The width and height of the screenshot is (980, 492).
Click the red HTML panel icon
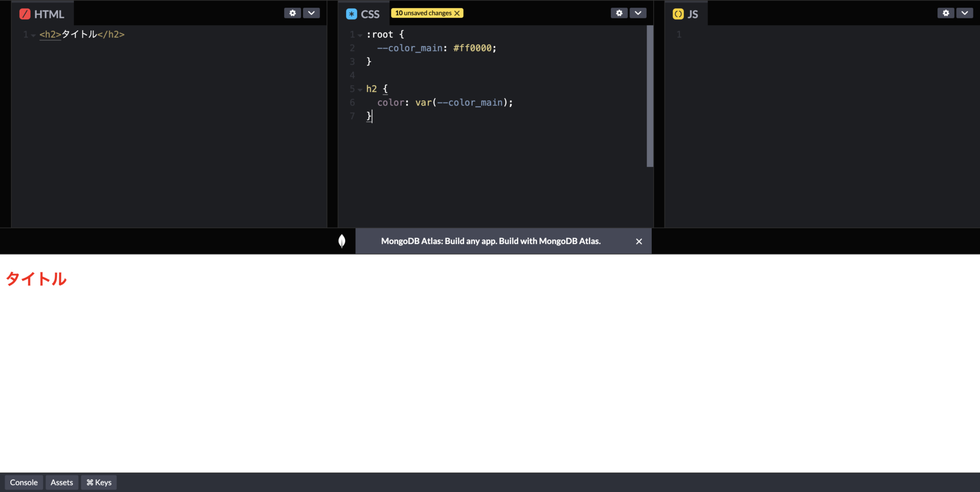(x=25, y=14)
